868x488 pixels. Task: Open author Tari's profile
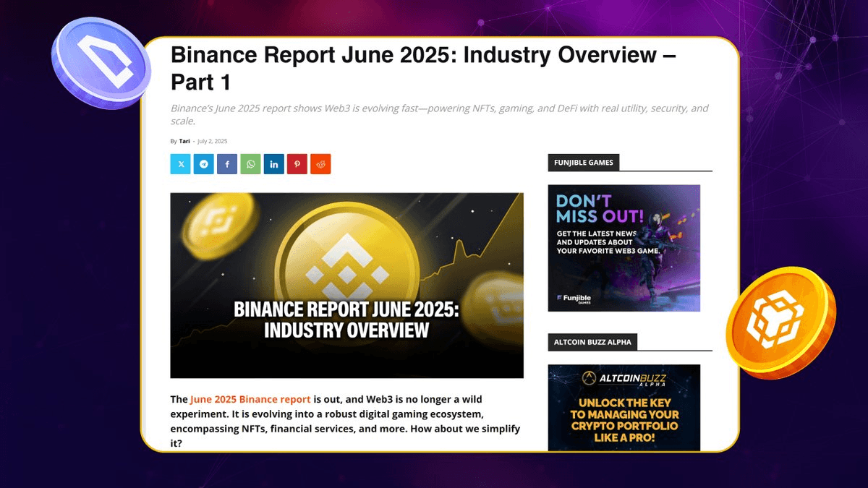tap(184, 141)
